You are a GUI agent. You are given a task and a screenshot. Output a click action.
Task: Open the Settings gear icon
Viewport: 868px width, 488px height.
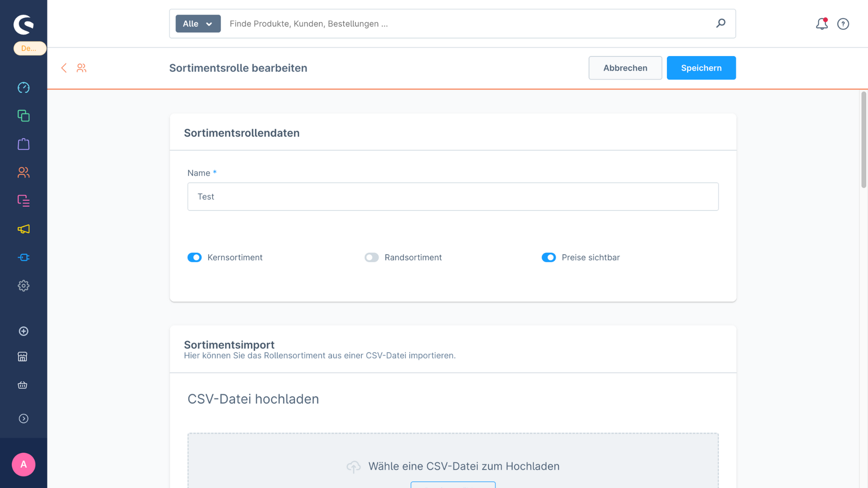pos(24,286)
